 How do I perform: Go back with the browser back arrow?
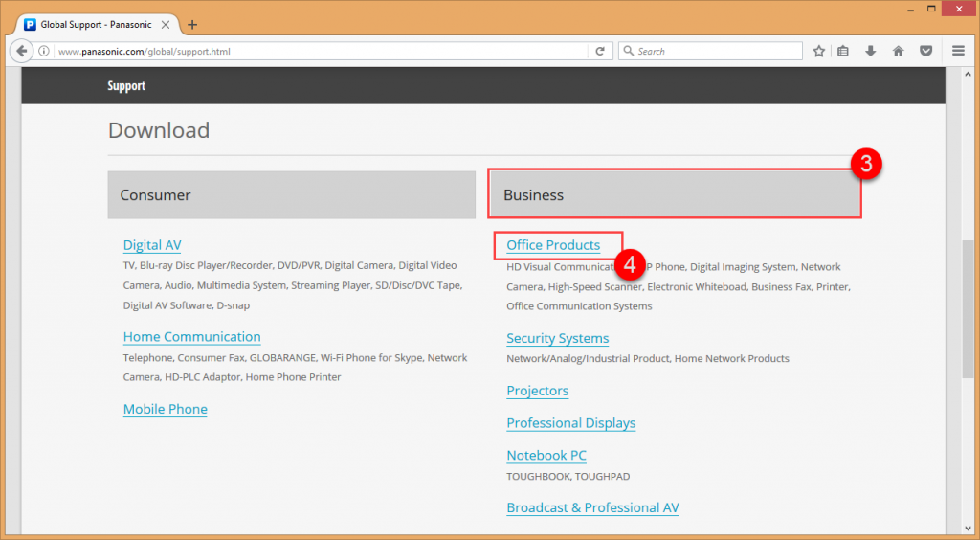(x=22, y=52)
